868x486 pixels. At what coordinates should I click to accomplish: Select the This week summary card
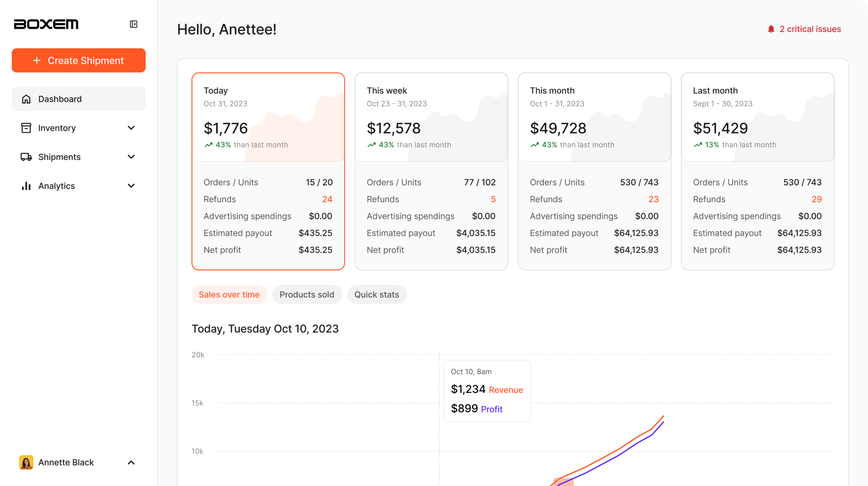click(x=431, y=171)
